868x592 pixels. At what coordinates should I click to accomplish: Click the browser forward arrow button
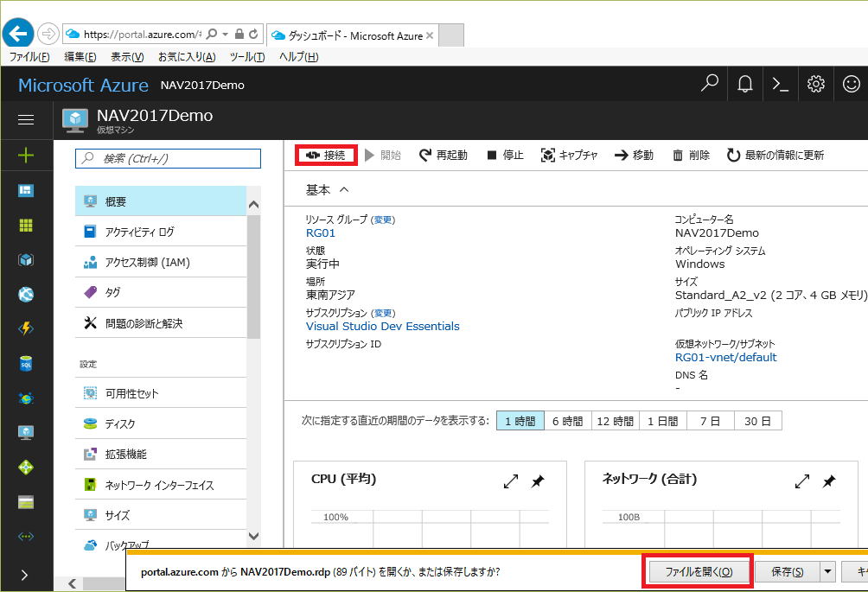click(x=48, y=35)
